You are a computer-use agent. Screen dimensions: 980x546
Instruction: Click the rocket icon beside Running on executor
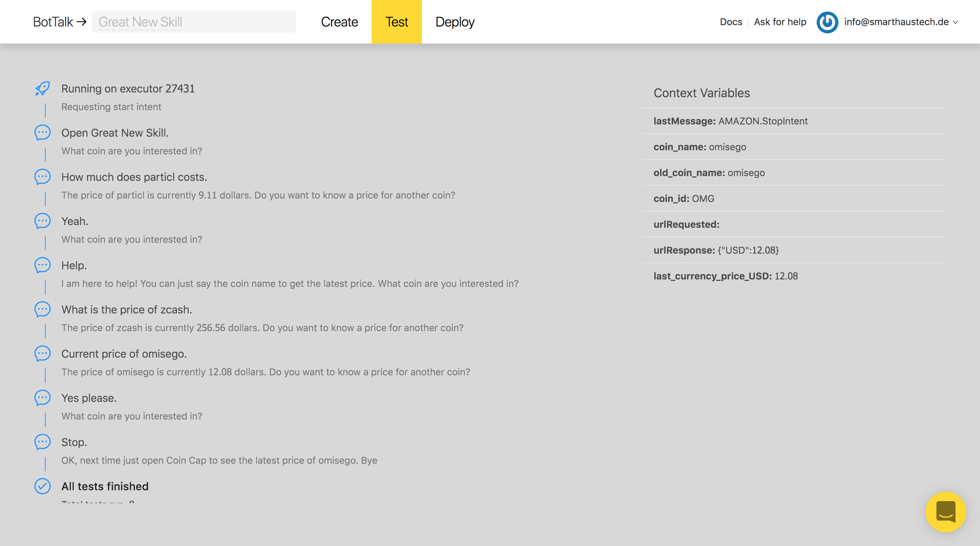(42, 89)
